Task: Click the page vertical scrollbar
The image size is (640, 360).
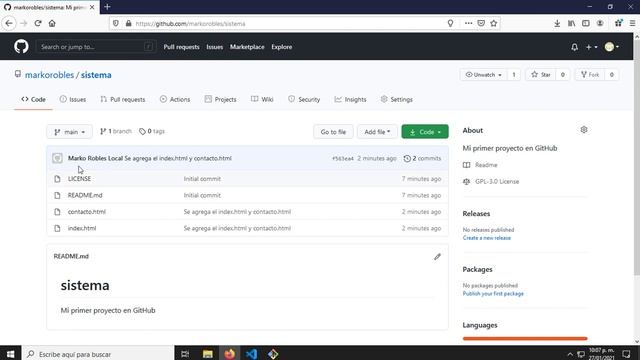Action: point(636,159)
